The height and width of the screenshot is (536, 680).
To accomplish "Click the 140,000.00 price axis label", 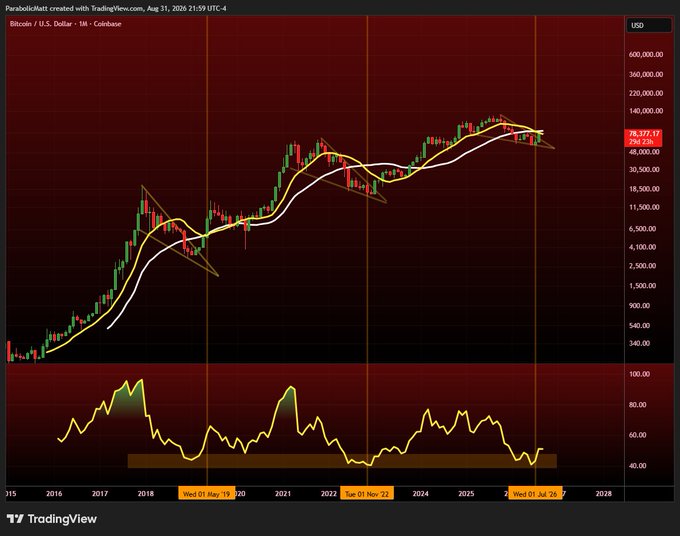I will tap(646, 111).
